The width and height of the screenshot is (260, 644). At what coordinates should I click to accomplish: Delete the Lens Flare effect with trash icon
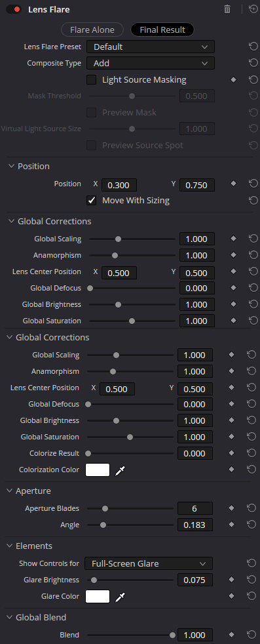click(227, 9)
